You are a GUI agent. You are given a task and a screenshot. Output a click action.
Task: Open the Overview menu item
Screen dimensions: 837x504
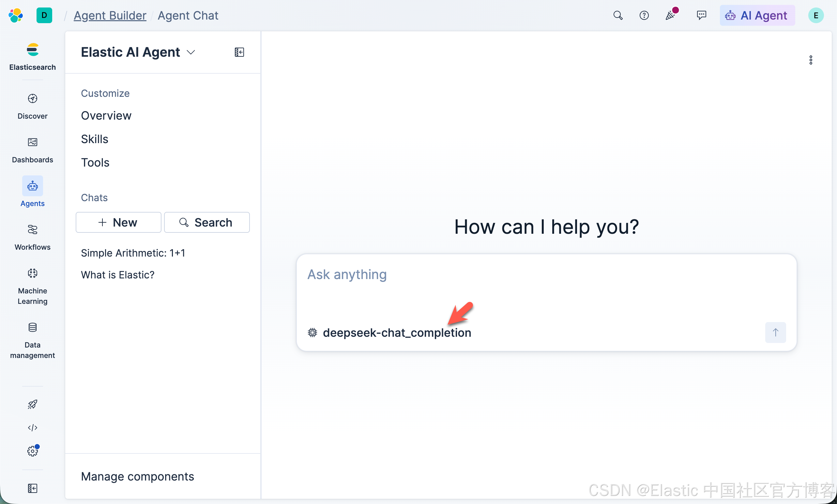(x=106, y=115)
